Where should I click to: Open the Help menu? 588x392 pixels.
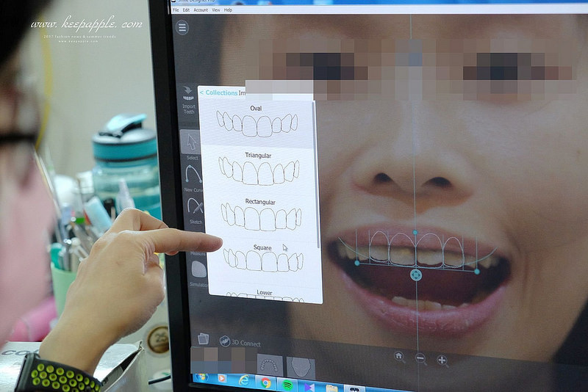point(228,10)
